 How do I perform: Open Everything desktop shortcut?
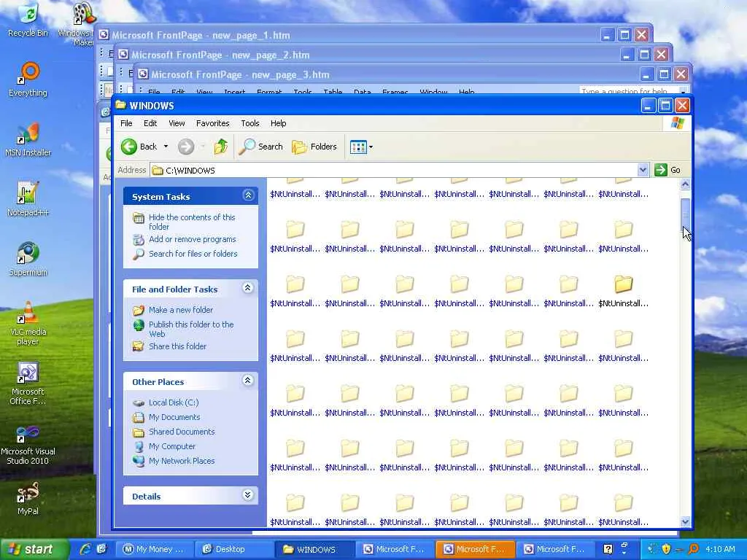(28, 80)
